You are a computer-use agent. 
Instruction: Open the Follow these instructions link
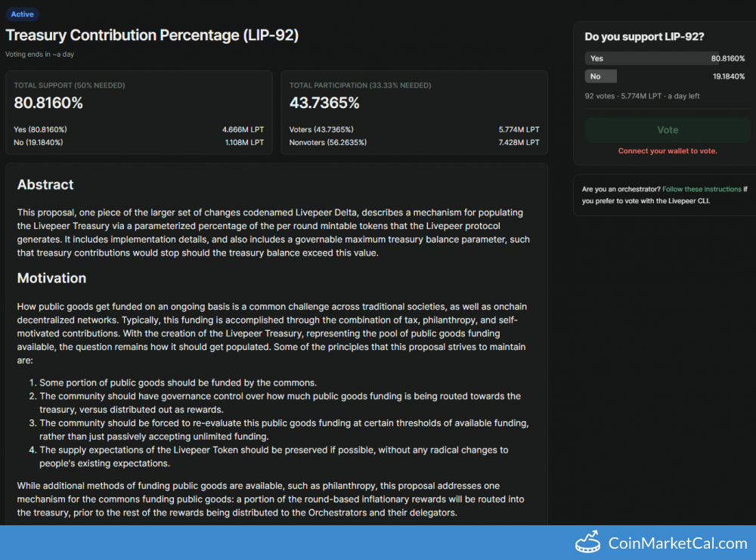point(702,189)
